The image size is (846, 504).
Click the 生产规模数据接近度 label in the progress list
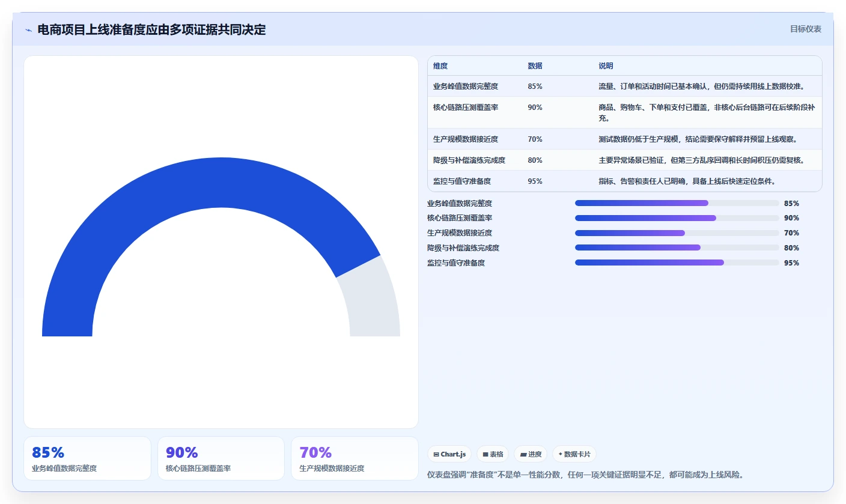[460, 233]
